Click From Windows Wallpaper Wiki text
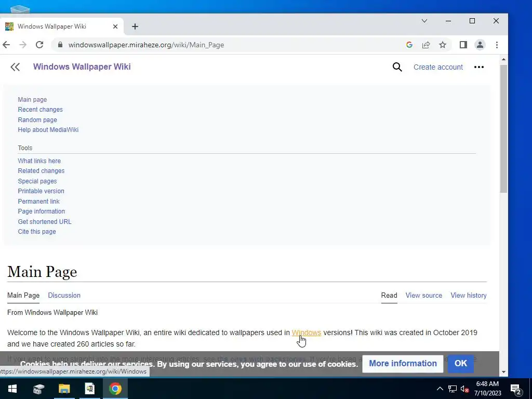 point(52,312)
